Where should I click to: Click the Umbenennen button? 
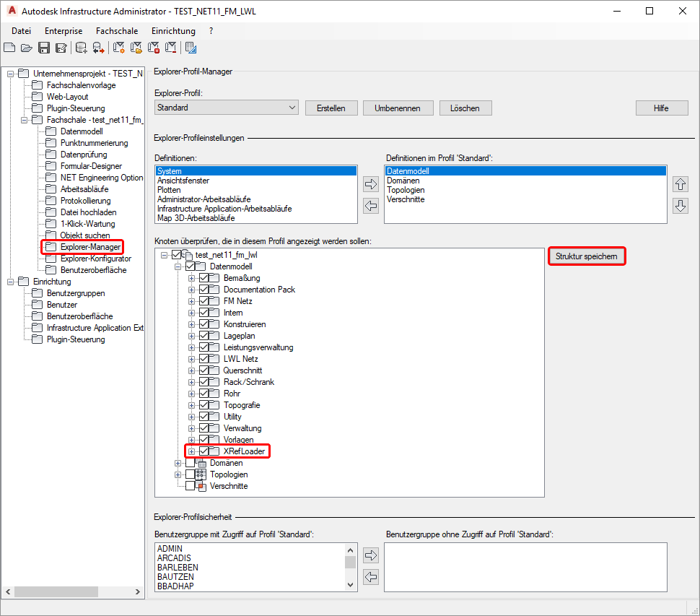(x=398, y=108)
